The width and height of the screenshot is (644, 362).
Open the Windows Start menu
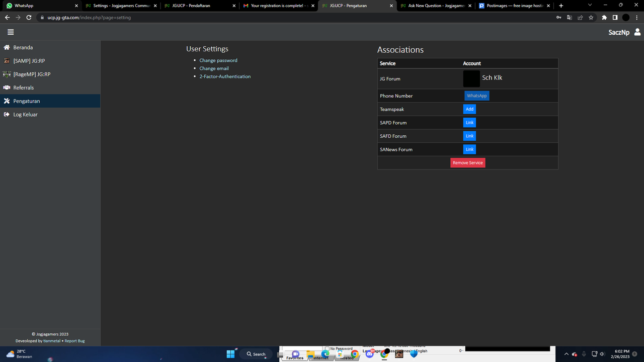230,354
